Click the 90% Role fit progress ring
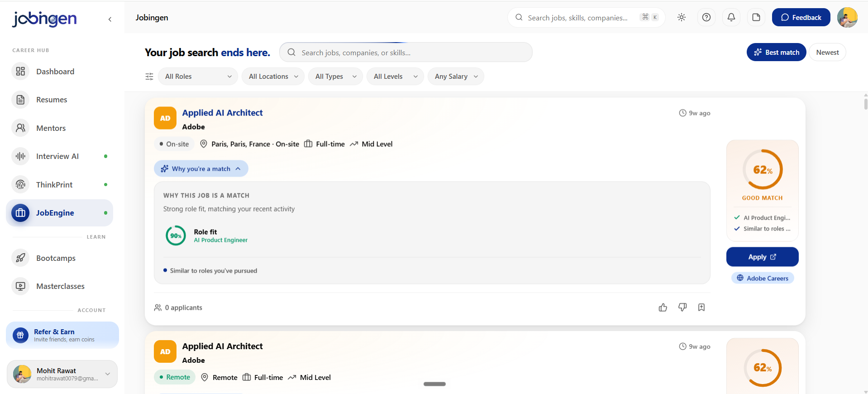The width and height of the screenshot is (868, 394). tap(176, 235)
